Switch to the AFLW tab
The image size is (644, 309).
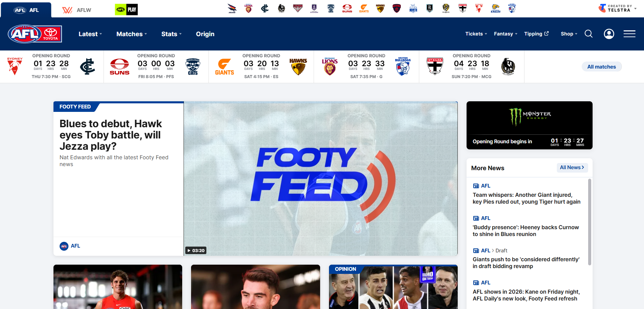77,10
